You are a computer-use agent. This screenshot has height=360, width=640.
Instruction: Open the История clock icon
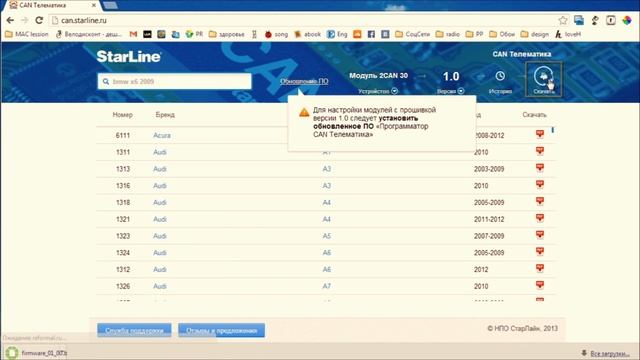click(x=500, y=76)
